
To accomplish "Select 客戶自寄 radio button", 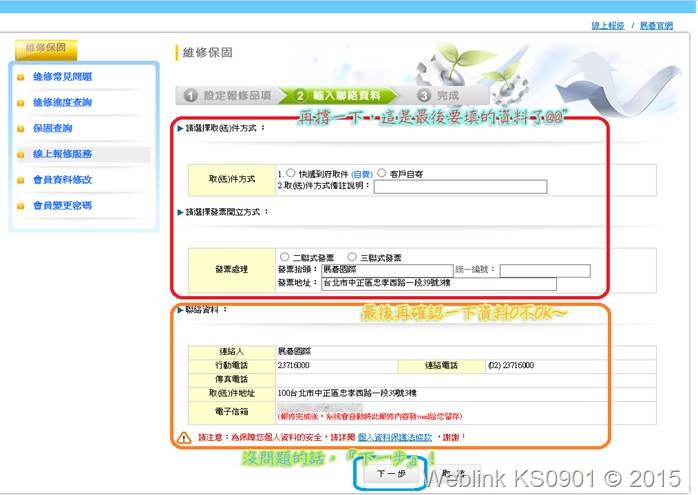I will pyautogui.click(x=381, y=173).
